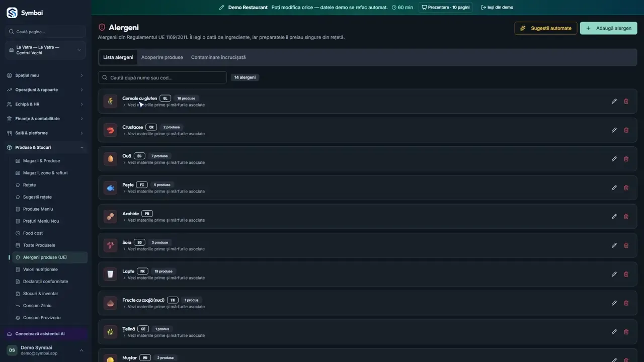Switch to the Acoperire produse tab
The width and height of the screenshot is (644, 362).
[162, 57]
